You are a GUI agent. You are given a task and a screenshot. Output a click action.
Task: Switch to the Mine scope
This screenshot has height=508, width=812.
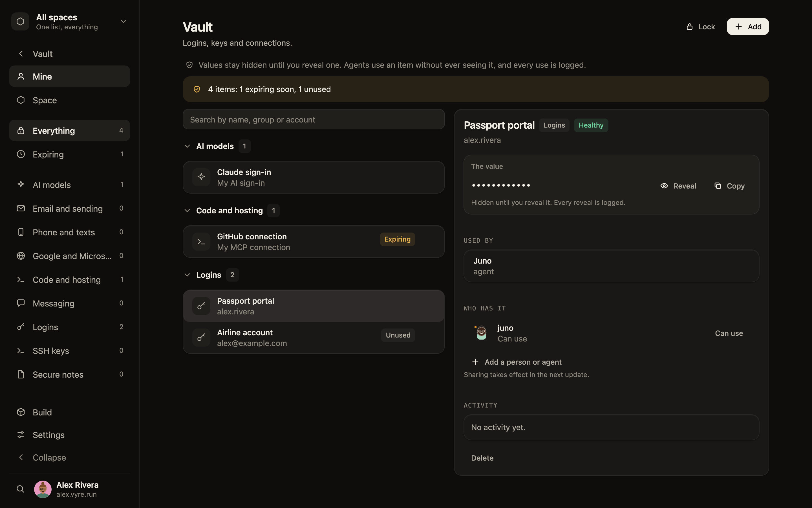coord(69,76)
